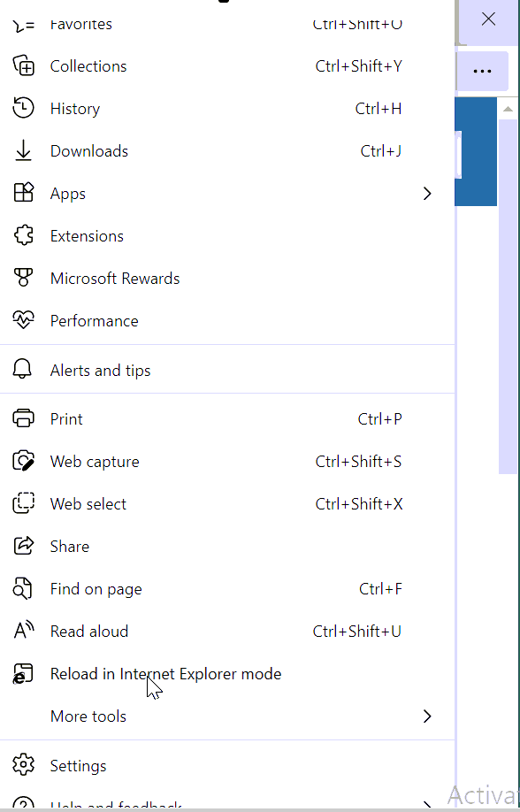Select Print from the menu
Image resolution: width=520 pixels, height=812 pixels.
227,418
